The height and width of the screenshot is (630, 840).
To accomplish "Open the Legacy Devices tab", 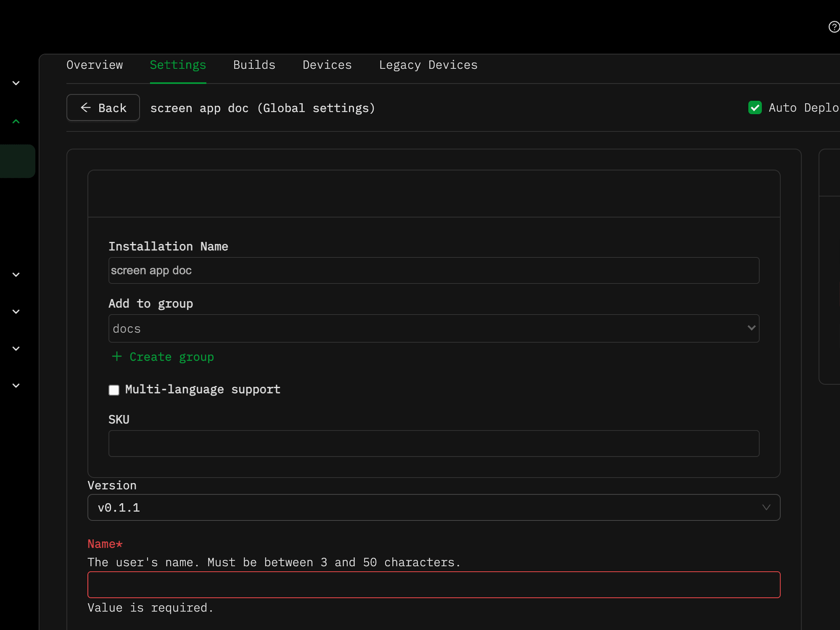I will [x=428, y=65].
